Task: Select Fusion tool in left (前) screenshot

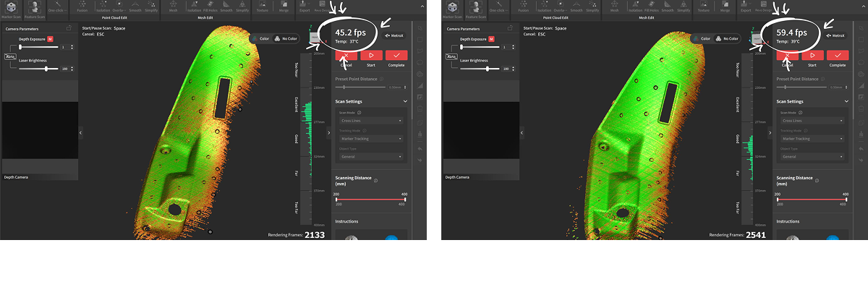Action: [82, 6]
